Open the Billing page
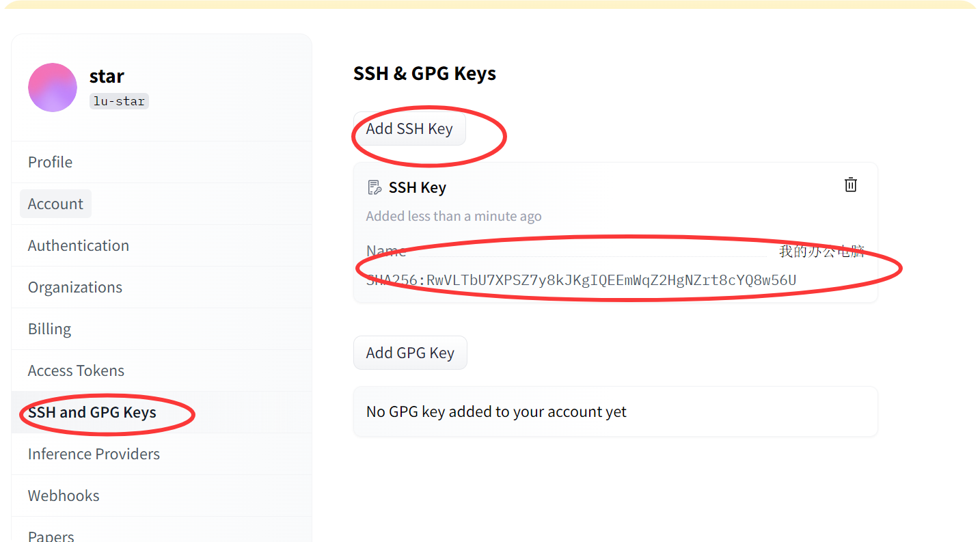The height and width of the screenshot is (542, 980). 49,329
